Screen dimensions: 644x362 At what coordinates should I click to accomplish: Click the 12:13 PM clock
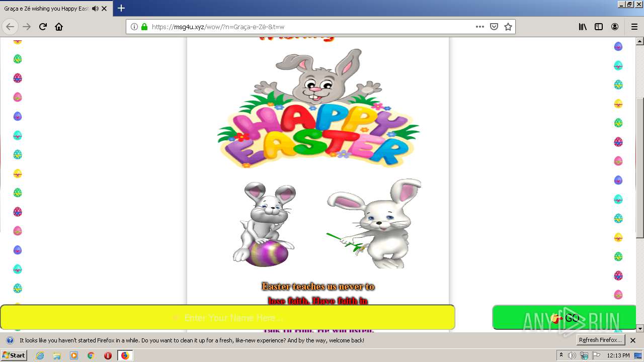pos(618,355)
